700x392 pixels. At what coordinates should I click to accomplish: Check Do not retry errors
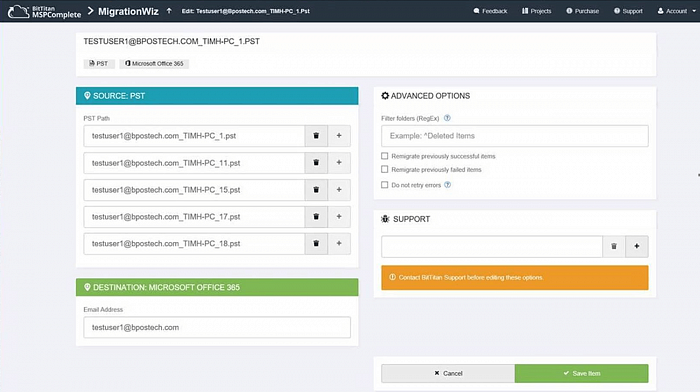(384, 185)
